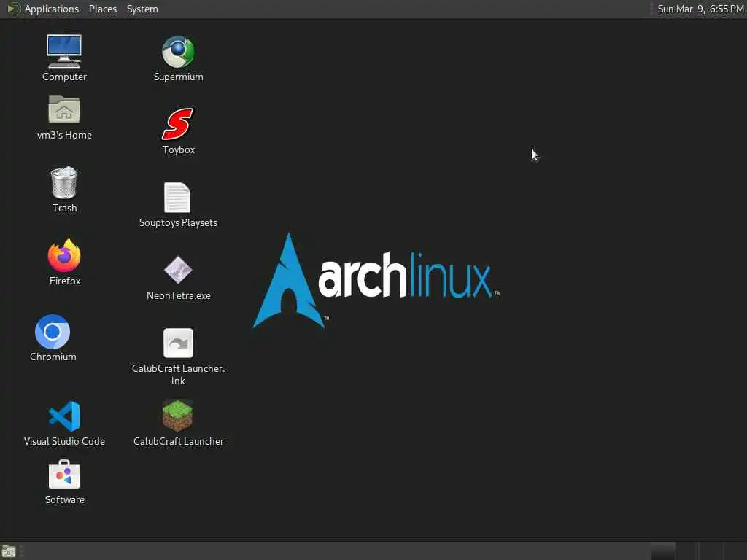This screenshot has width=747, height=560.
Task: Open the Places menu
Action: tap(103, 9)
